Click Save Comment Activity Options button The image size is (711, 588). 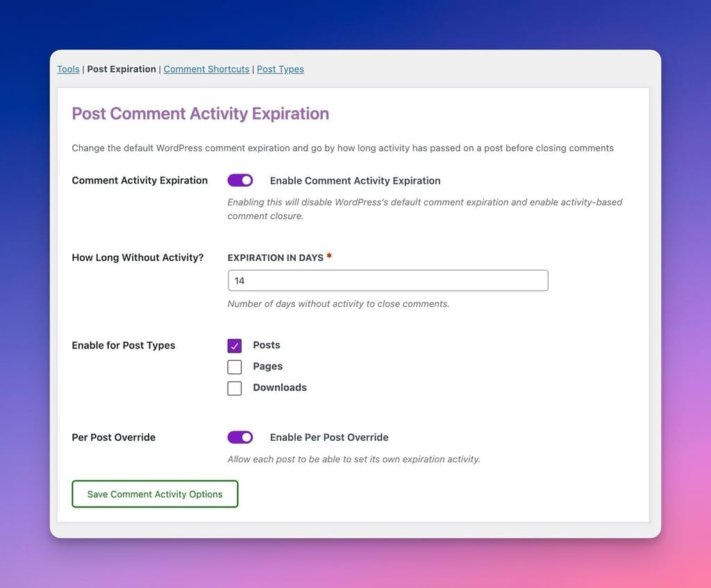155,494
